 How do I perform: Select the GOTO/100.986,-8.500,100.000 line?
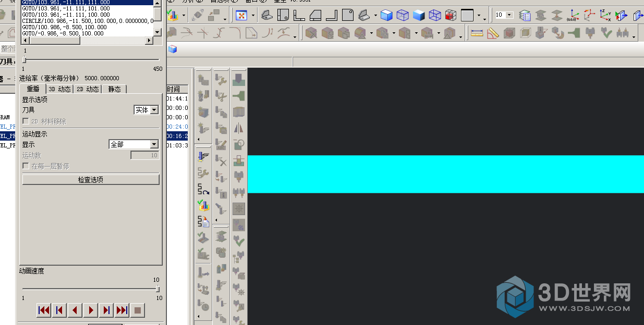coord(88,27)
